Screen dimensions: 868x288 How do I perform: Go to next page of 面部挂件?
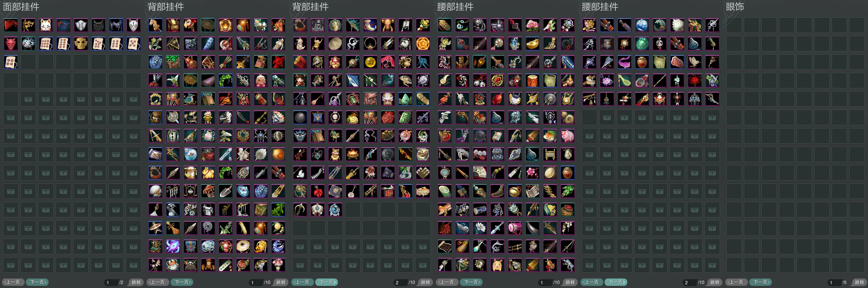click(37, 282)
